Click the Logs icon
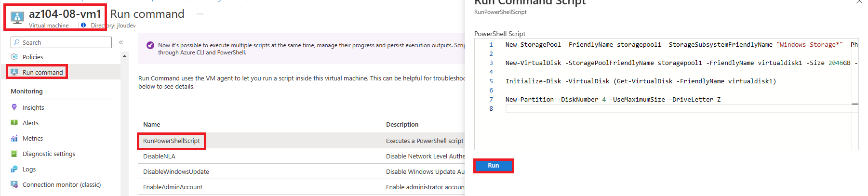The image size is (868, 196). click(14, 169)
